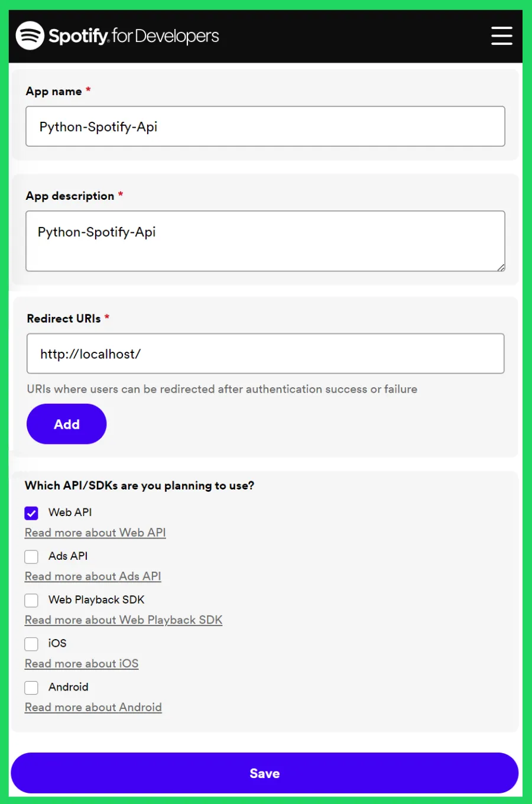Screen dimensions: 532x804
Task: Check the iOS option
Action: [31, 644]
